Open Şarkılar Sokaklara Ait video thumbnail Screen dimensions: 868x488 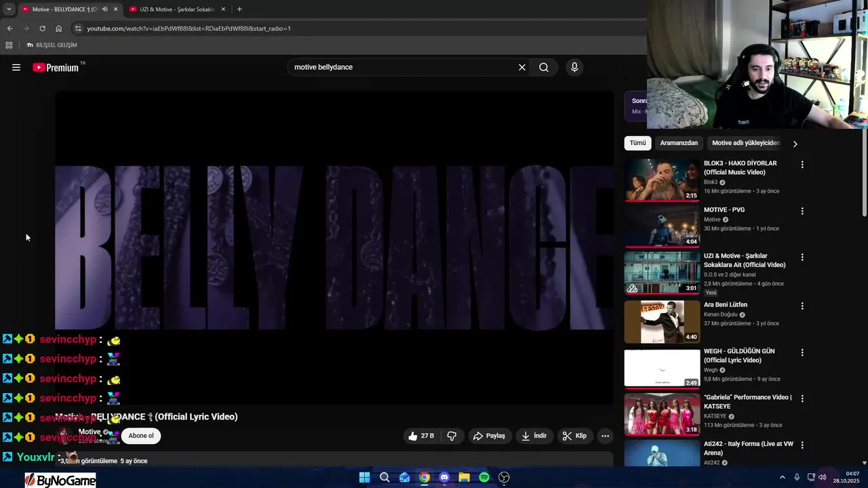(x=662, y=273)
